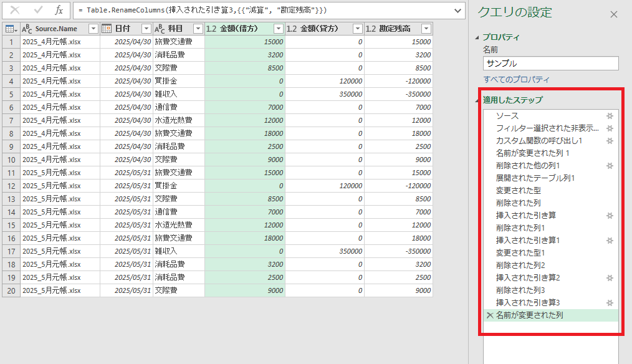Open filter dropdown for 科目 column
The image size is (632, 364).
(x=198, y=29)
